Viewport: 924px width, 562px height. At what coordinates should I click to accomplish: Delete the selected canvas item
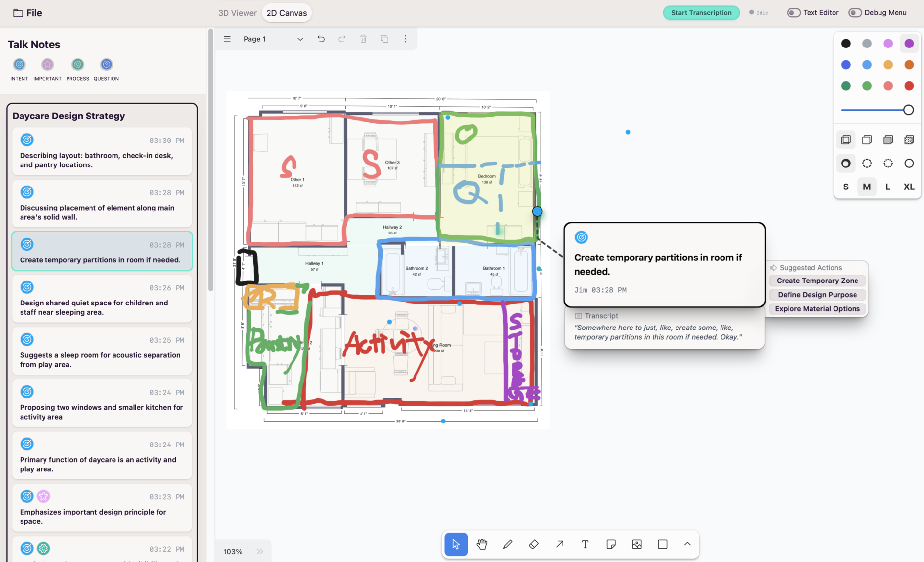tap(363, 39)
